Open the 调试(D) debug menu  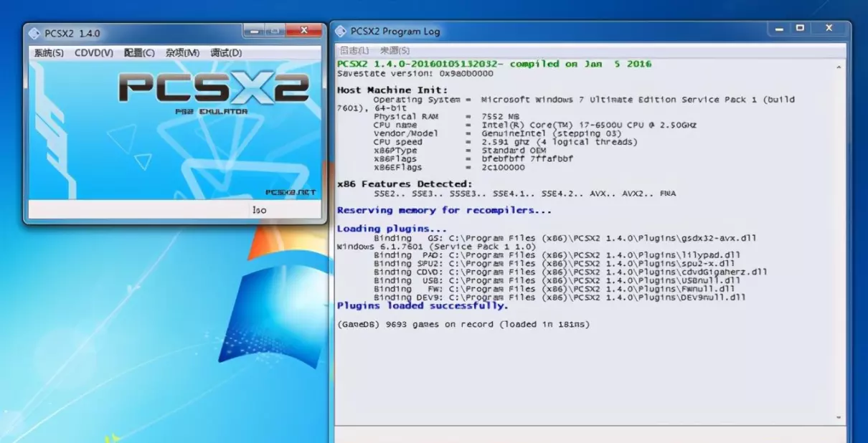[226, 53]
